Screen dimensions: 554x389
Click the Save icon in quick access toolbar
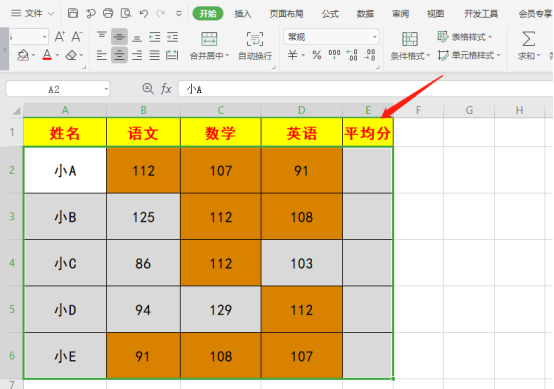[x=73, y=13]
